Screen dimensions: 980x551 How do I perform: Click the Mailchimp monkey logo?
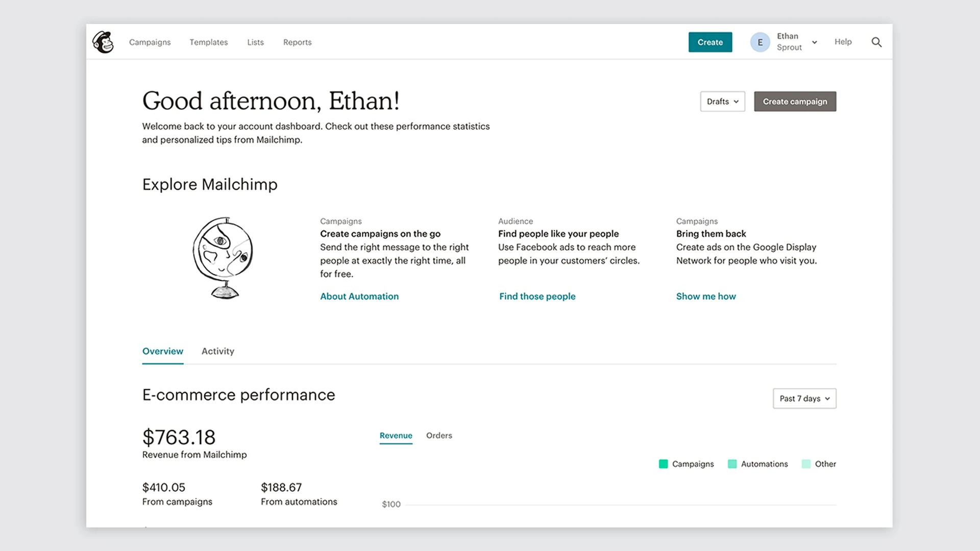104,42
